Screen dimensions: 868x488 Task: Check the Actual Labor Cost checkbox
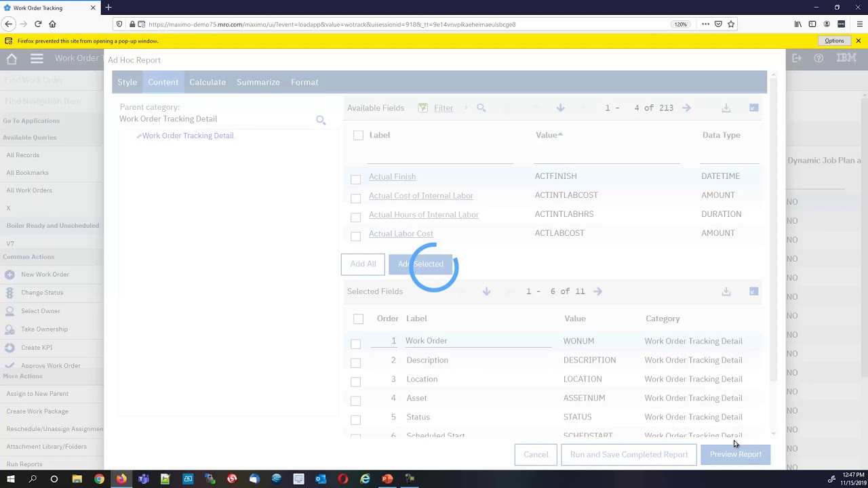coord(355,236)
